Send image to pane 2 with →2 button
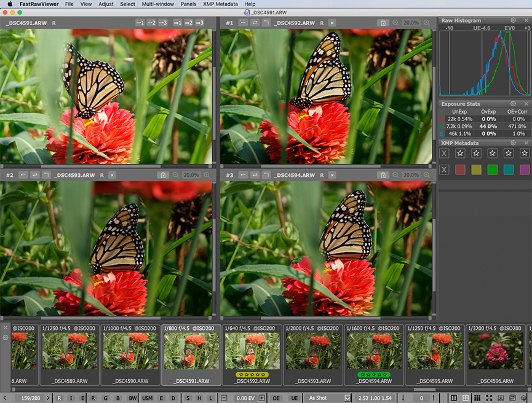532x403 pixels. click(x=152, y=23)
